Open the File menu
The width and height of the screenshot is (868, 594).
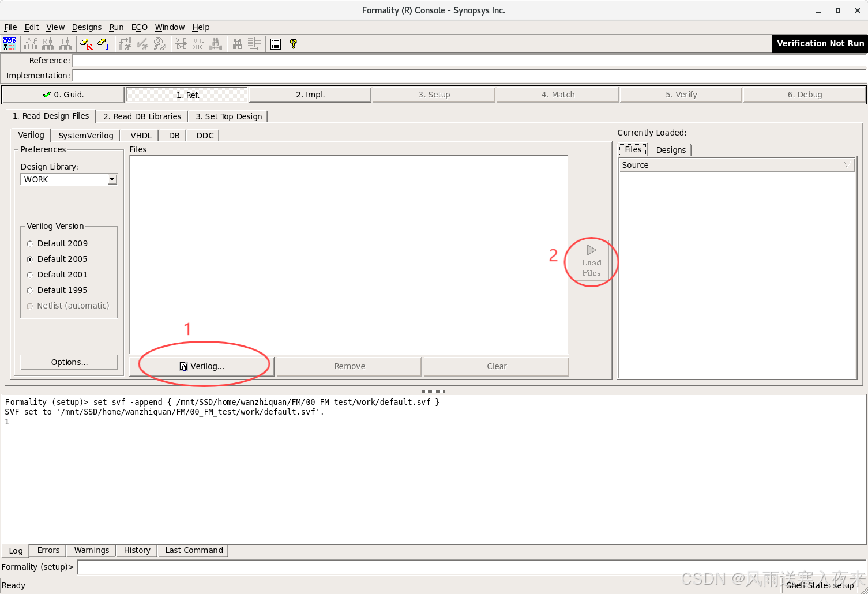(x=10, y=27)
